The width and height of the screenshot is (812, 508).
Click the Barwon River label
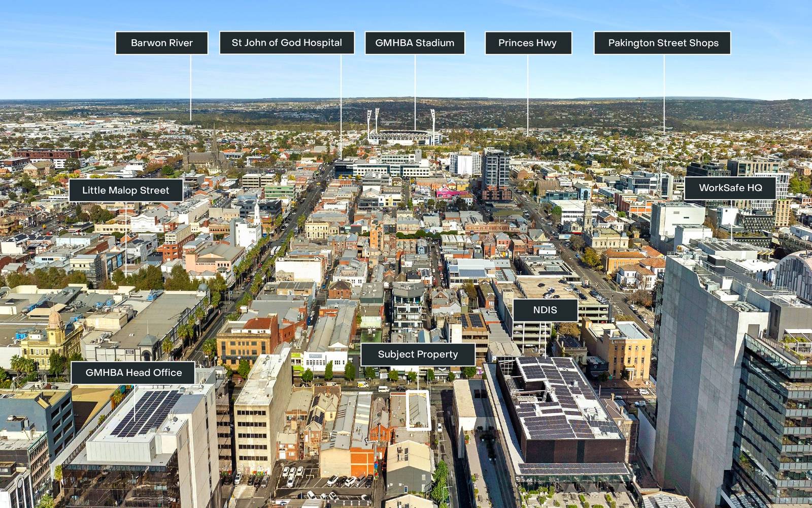click(162, 43)
